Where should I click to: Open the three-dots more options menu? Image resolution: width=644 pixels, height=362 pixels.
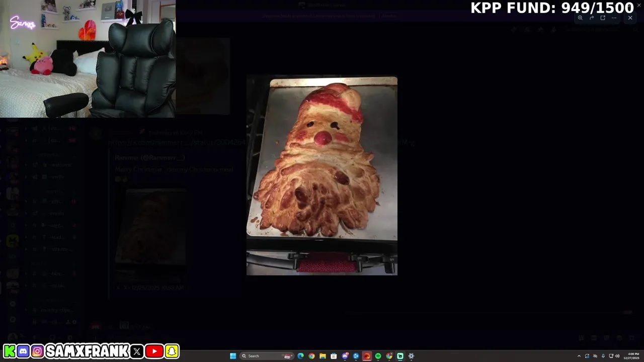coord(614,18)
